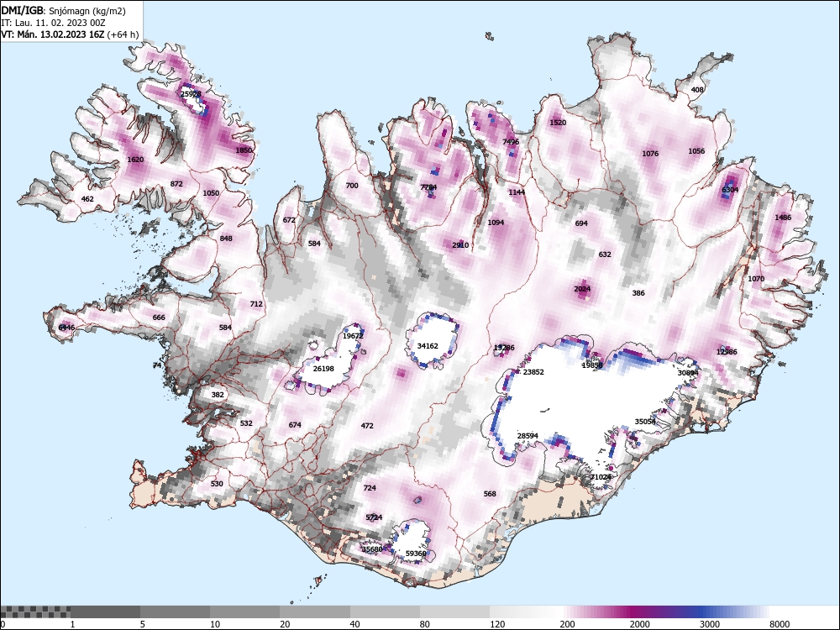Viewport: 840px width, 630px height.
Task: Select the 408 value in the northeast
Action: coord(697,90)
